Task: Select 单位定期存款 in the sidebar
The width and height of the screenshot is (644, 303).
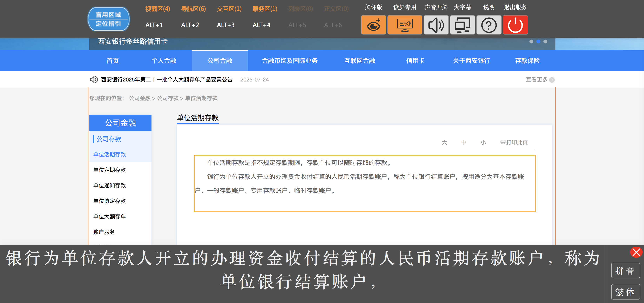Action: click(x=110, y=170)
